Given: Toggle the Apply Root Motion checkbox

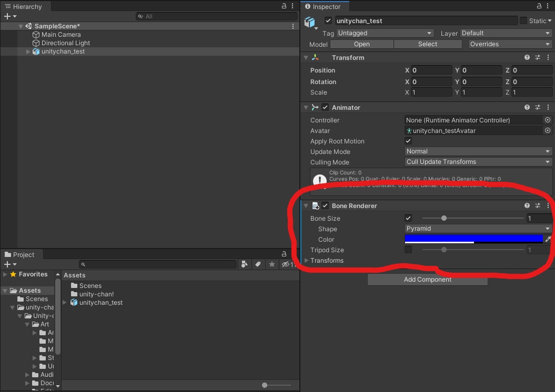Looking at the screenshot, I should [x=408, y=141].
